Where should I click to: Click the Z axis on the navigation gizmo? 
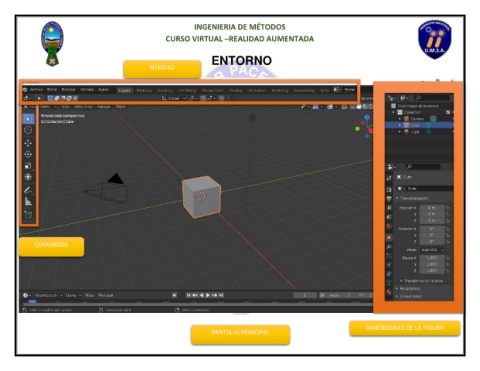click(367, 117)
